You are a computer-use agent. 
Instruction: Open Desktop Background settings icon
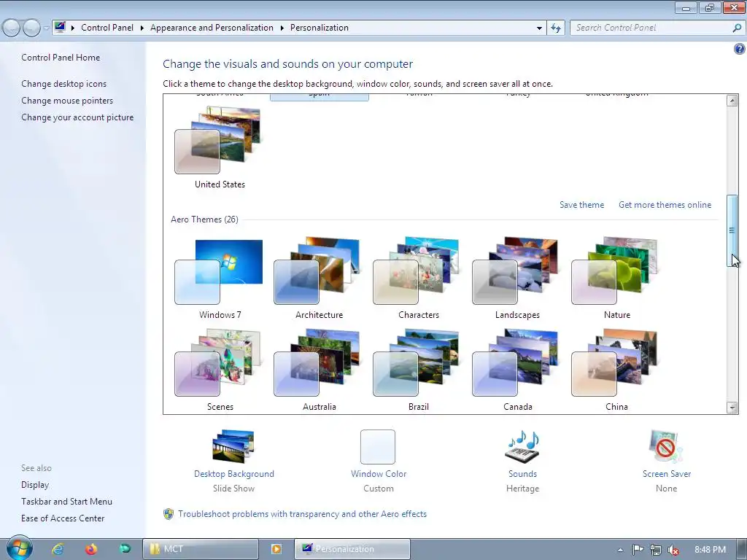233,446
